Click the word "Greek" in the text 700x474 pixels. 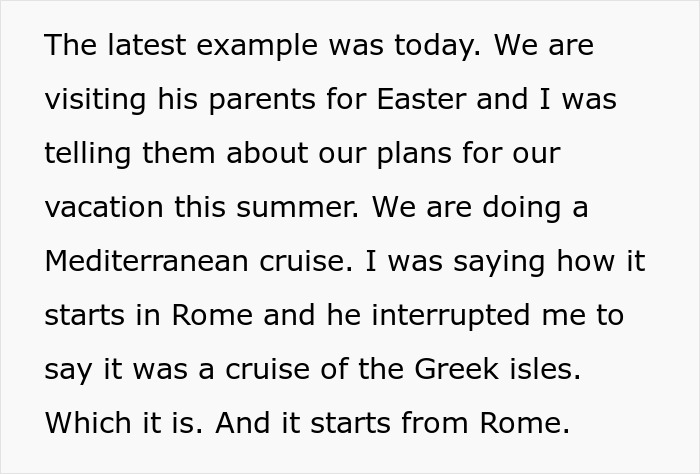458,369
